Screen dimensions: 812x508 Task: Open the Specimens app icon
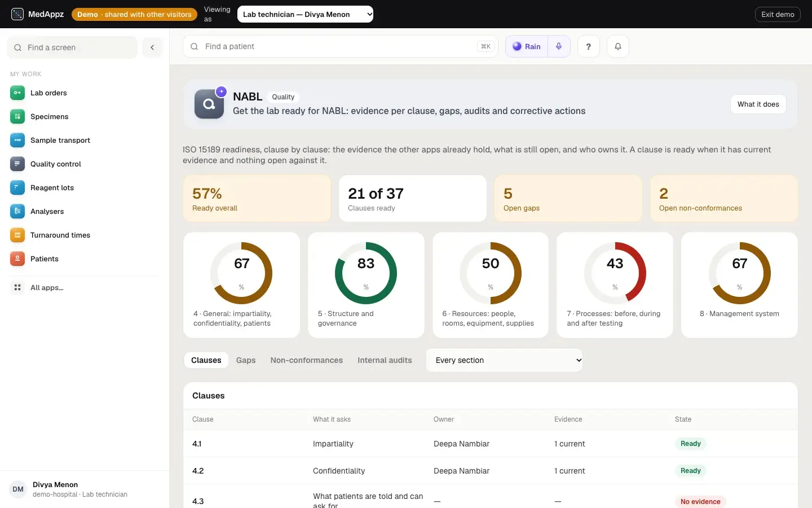pos(17,116)
